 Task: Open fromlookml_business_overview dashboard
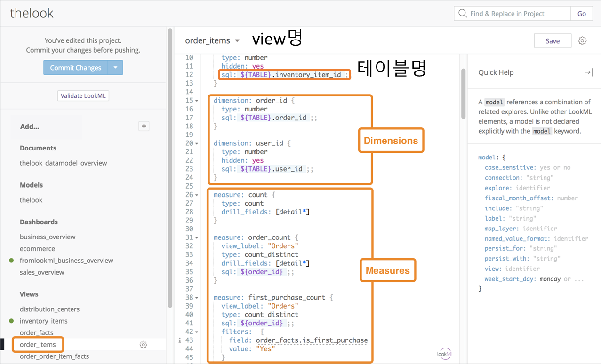(66, 261)
